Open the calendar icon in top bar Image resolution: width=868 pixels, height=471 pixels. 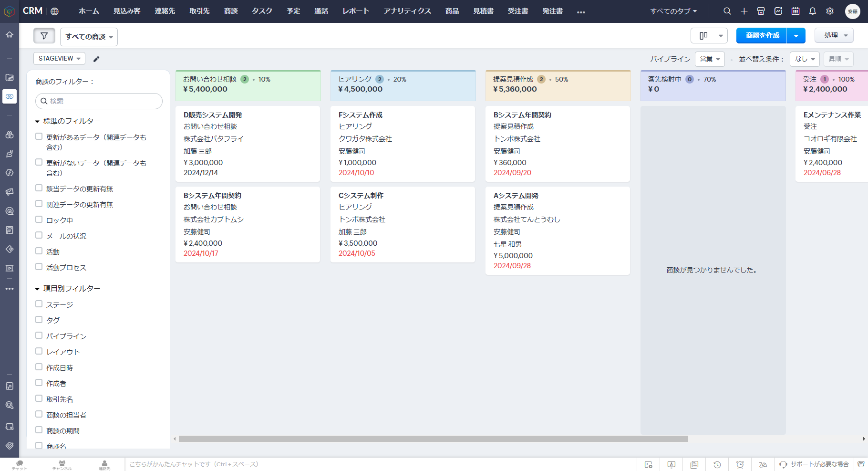click(796, 11)
